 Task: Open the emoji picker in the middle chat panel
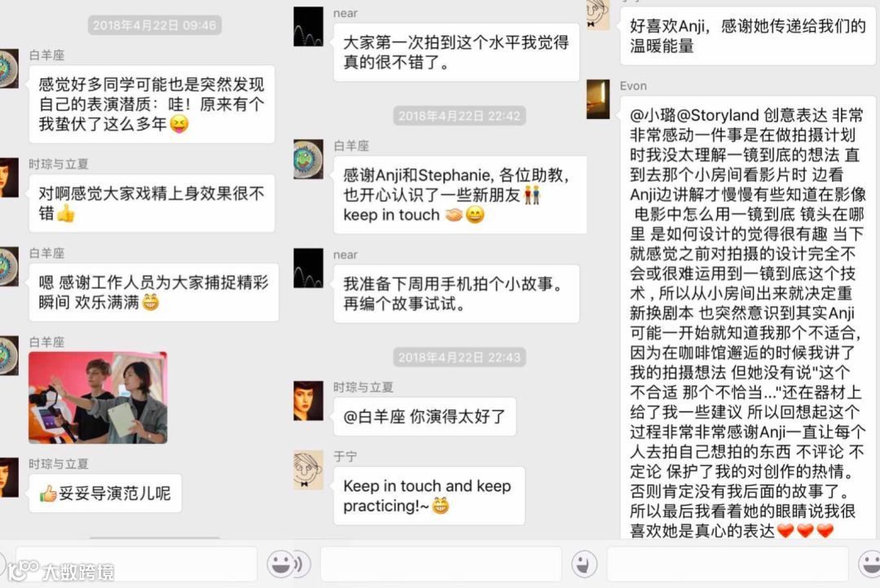[x=584, y=564]
